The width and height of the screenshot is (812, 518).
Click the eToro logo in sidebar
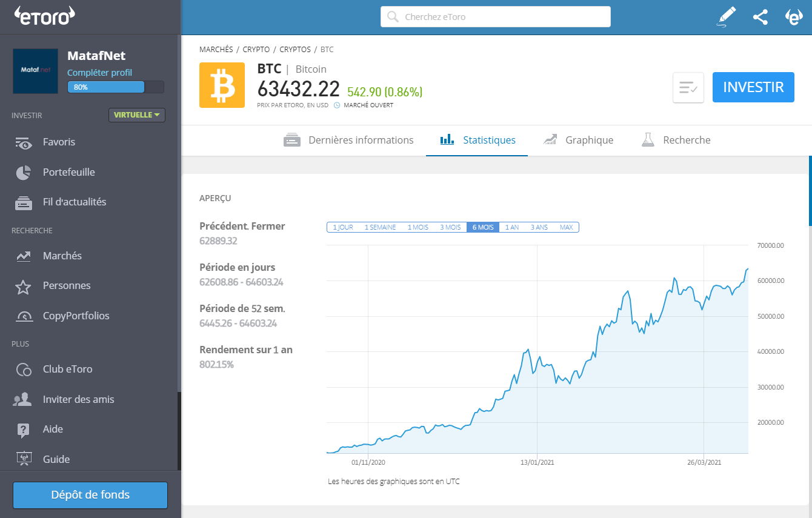point(44,16)
